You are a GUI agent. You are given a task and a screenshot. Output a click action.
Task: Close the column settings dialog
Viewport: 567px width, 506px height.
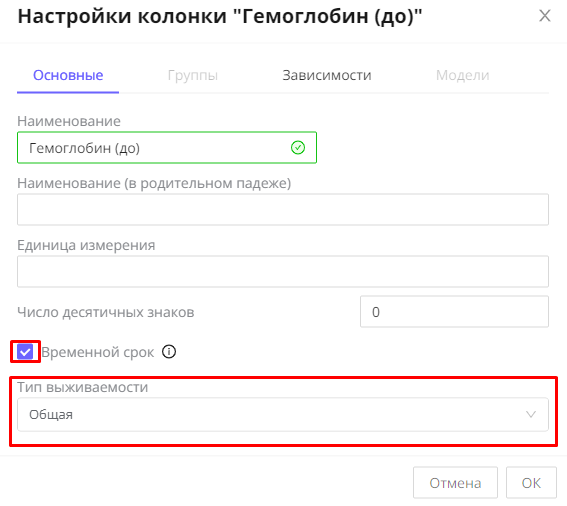(x=545, y=16)
